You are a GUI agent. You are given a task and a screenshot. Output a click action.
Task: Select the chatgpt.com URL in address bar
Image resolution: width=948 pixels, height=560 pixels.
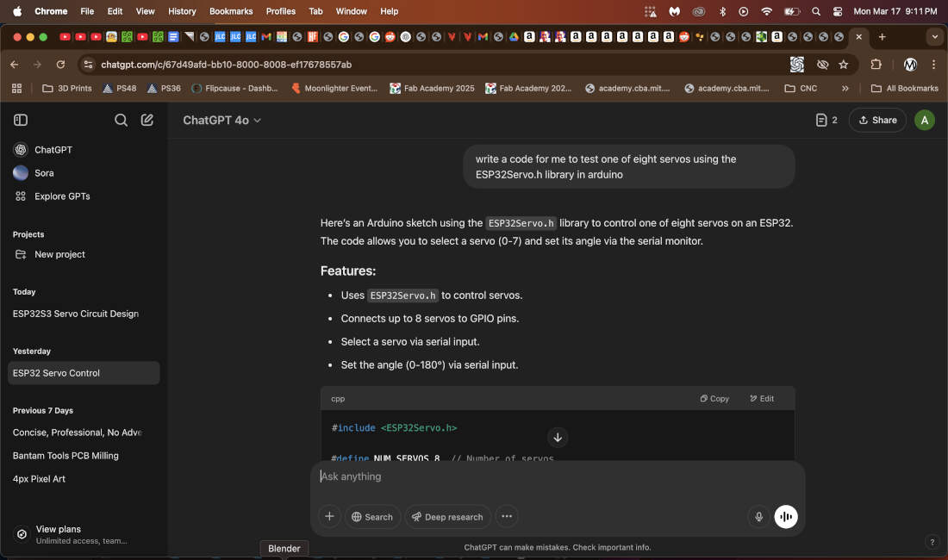226,65
